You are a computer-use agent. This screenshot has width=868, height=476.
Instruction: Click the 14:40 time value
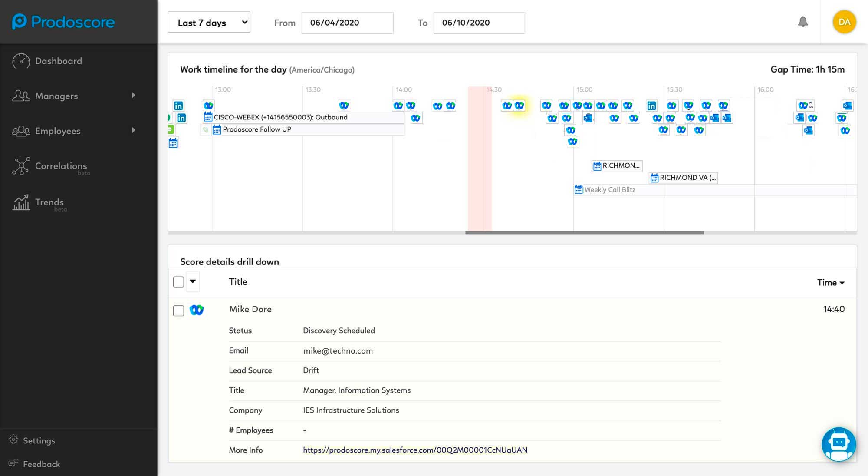click(834, 309)
